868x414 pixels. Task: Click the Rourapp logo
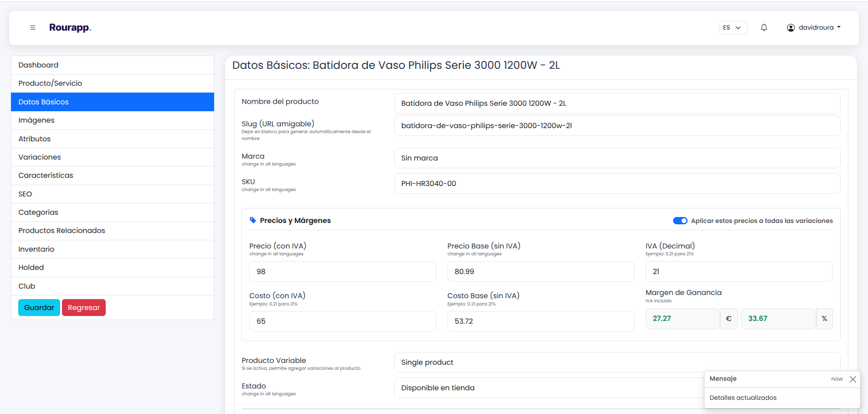coord(70,28)
